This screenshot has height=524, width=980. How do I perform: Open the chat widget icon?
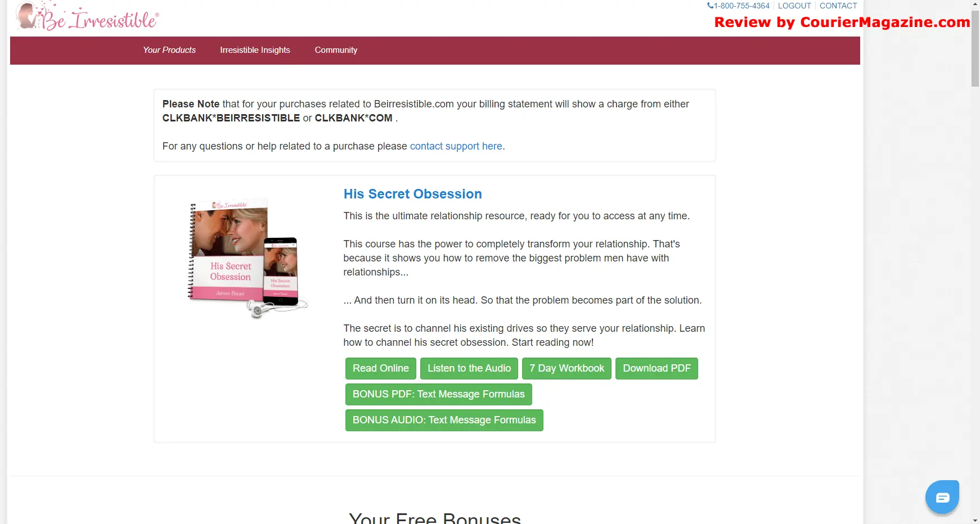click(942, 497)
